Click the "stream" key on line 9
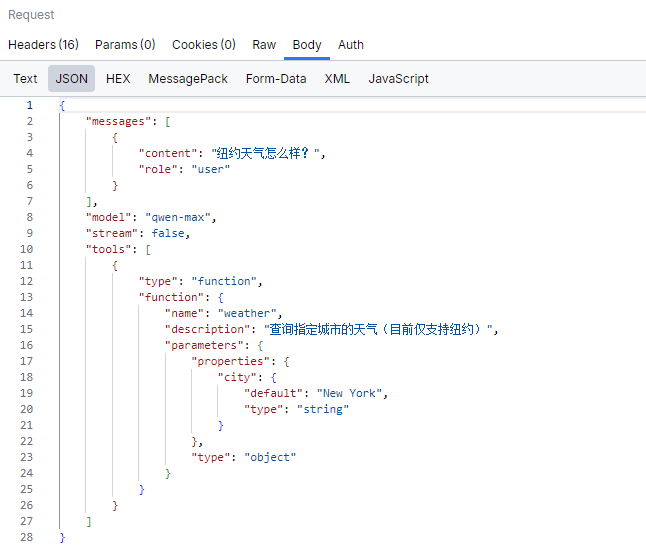 click(112, 233)
